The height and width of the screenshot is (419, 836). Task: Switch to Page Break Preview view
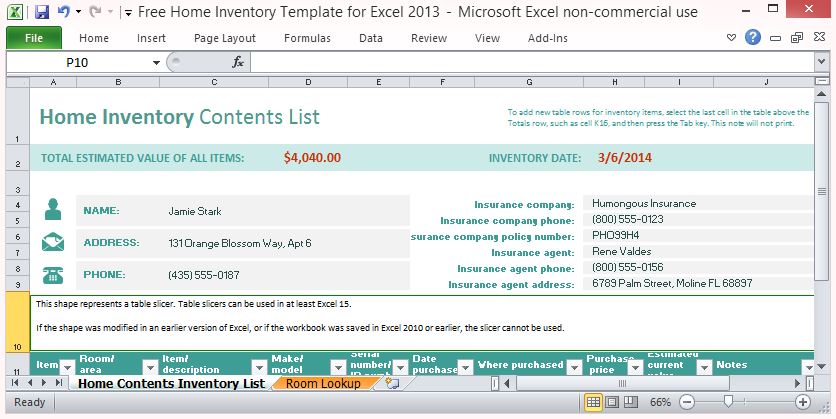coord(633,402)
